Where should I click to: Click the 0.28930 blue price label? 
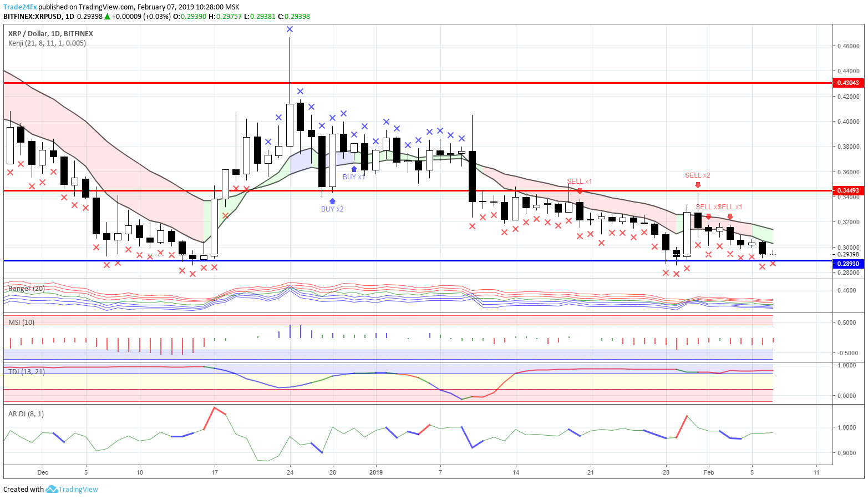[848, 264]
